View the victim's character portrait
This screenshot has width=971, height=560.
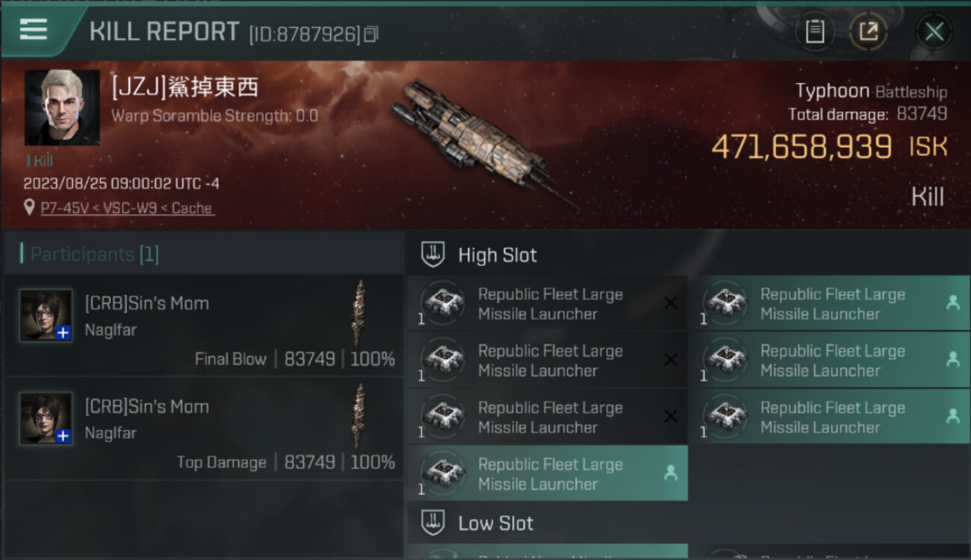[62, 108]
